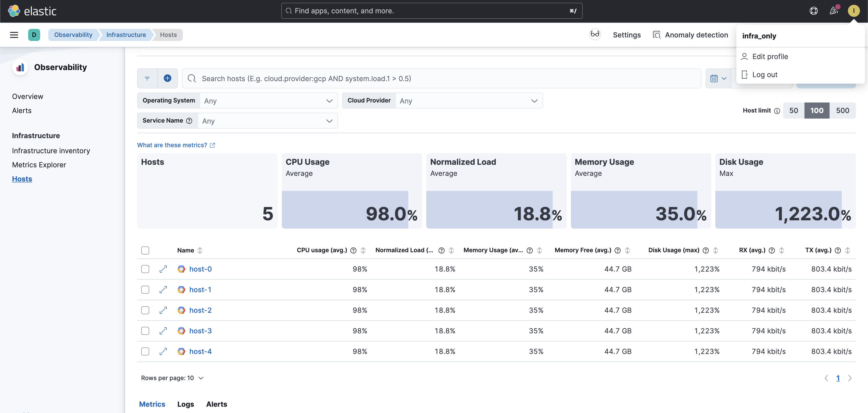Viewport: 868px width, 413px height.
Task: Click the Elastic logo
Action: click(32, 11)
